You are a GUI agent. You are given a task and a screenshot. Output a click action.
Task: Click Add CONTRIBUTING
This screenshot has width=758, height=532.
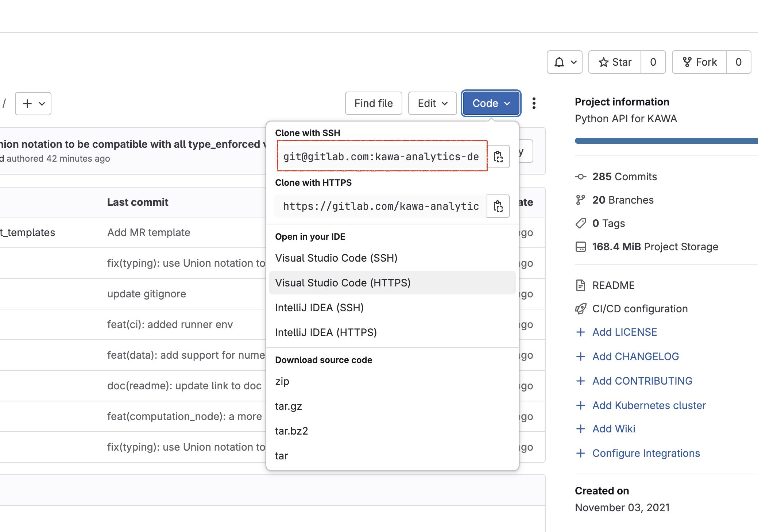(642, 381)
